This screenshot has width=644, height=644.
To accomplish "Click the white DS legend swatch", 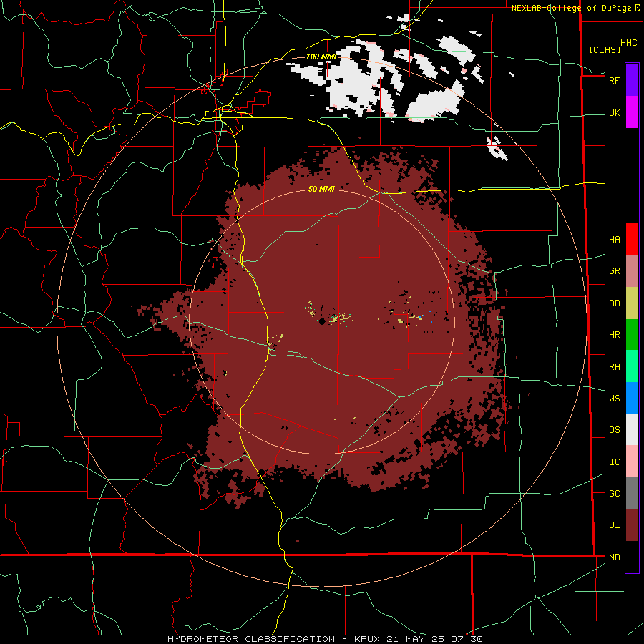I will coord(632,429).
